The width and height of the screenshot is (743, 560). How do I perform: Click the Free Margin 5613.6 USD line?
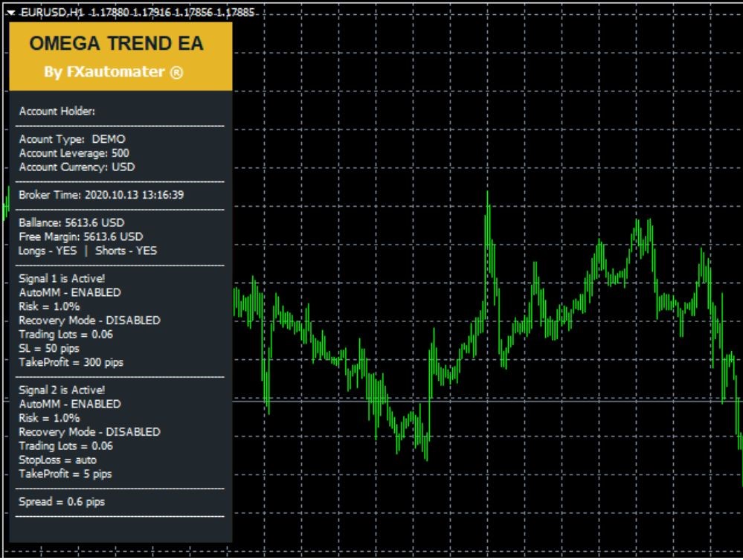click(80, 236)
